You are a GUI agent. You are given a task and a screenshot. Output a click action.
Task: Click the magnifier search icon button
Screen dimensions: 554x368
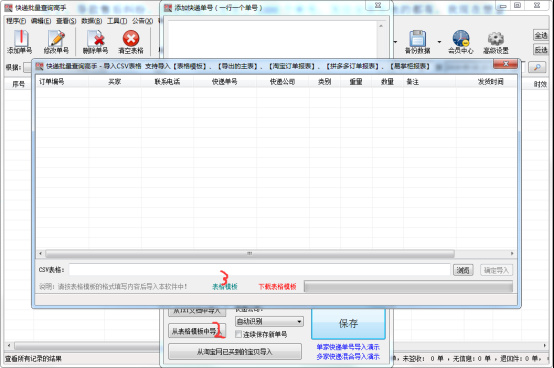click(x=537, y=67)
